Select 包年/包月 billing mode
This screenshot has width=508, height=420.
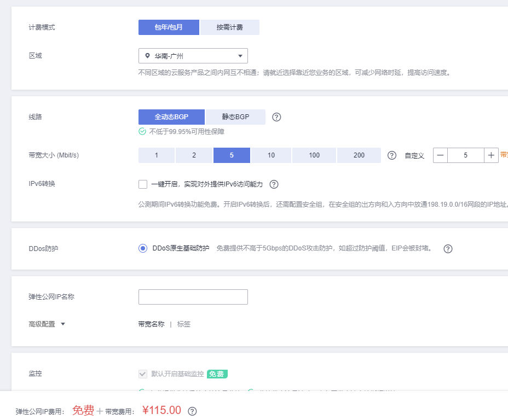tap(169, 27)
